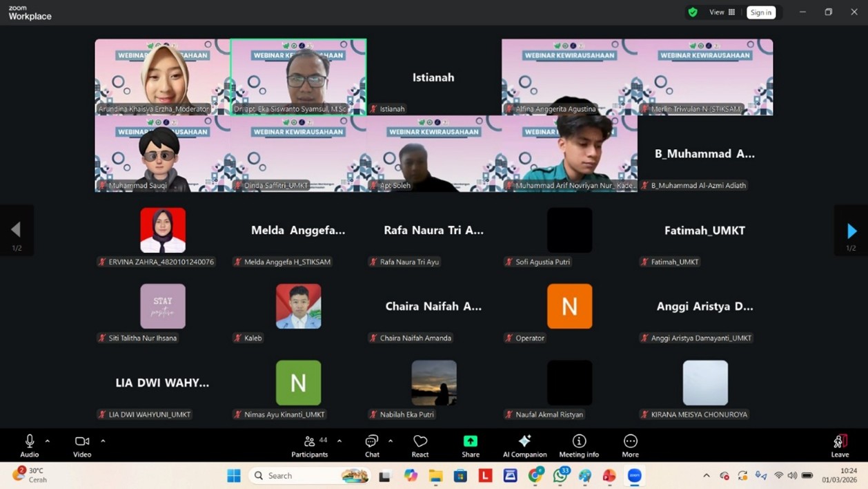Expand the video settings arrow

(103, 441)
